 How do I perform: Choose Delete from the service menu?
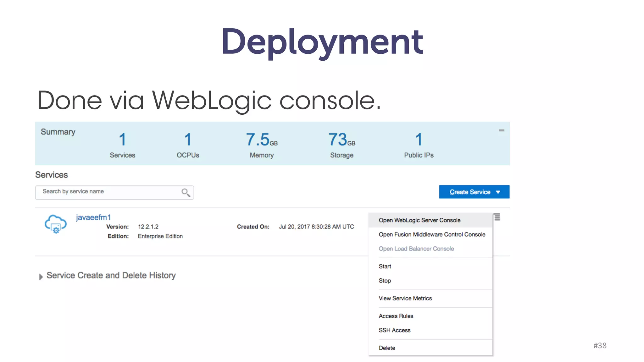tap(387, 348)
